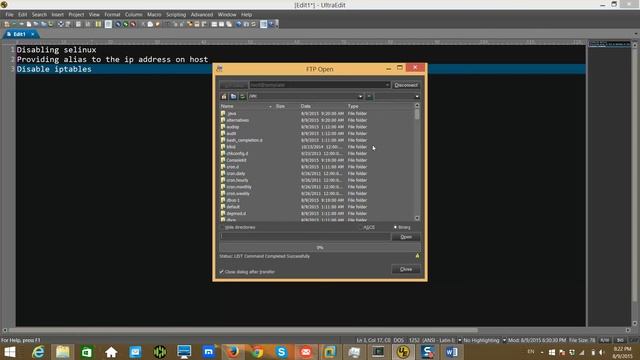This screenshot has width=640, height=360.
Task: Select the Binary transfer mode radio
Action: (x=395, y=227)
